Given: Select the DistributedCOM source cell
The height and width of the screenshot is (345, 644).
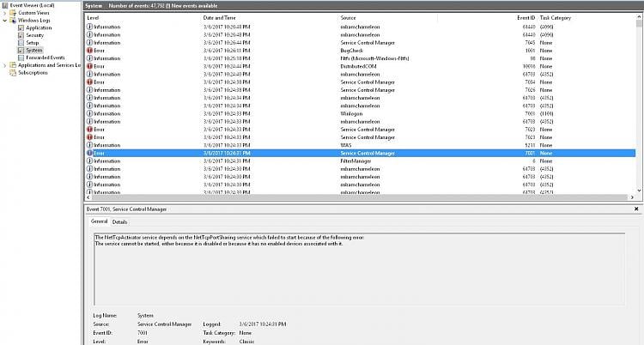Looking at the screenshot, I should pyautogui.click(x=358, y=66).
